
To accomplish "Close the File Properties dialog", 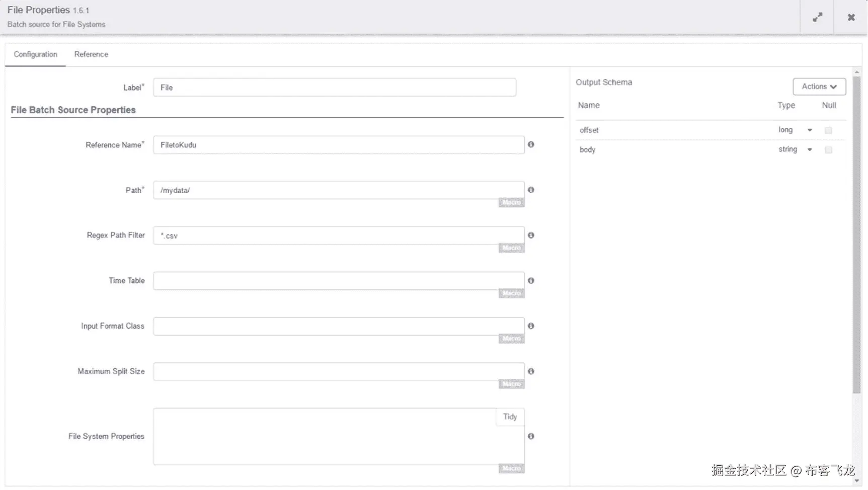I will click(851, 17).
